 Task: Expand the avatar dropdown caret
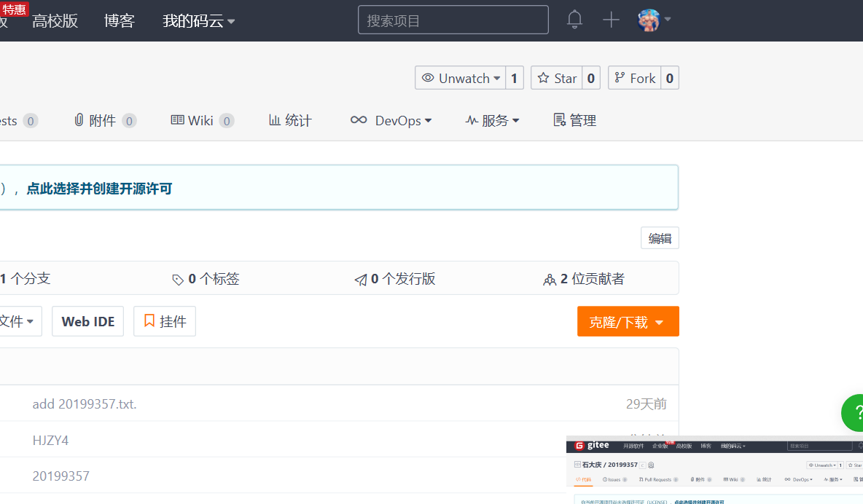(668, 19)
